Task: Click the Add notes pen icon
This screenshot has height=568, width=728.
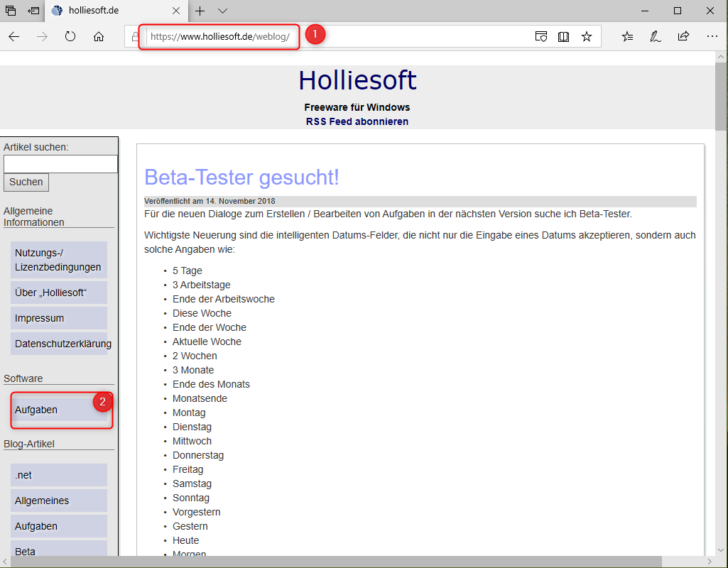Action: point(656,37)
